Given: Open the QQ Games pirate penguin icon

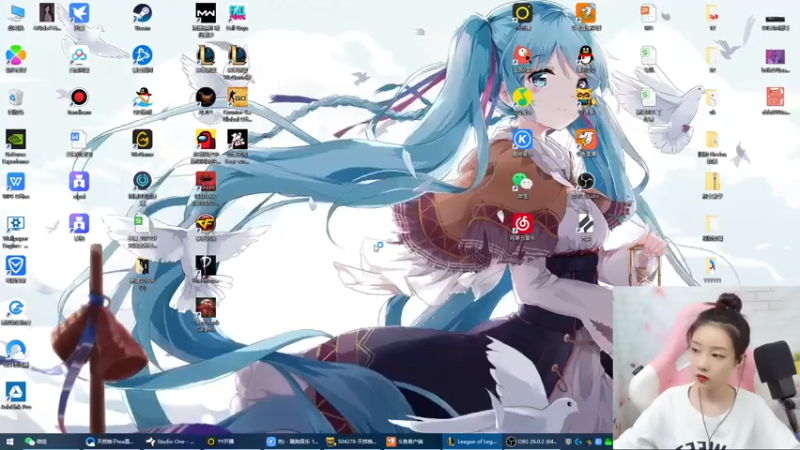Looking at the screenshot, I should tap(142, 97).
